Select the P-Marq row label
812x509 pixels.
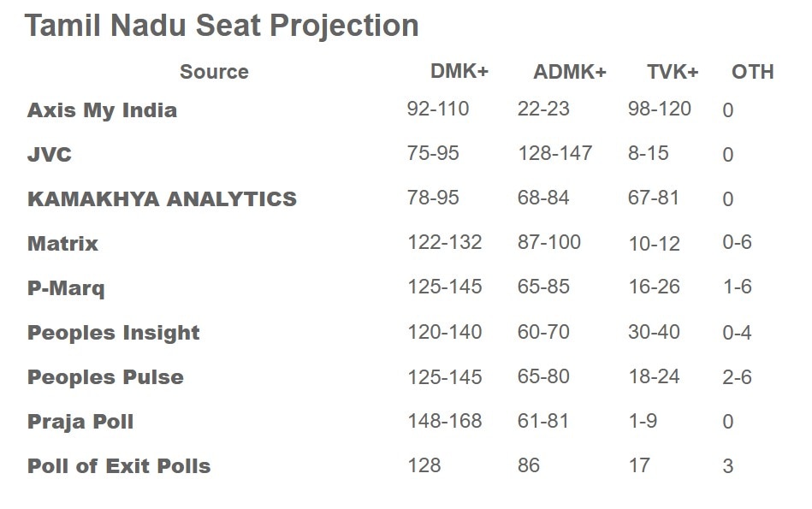click(66, 288)
